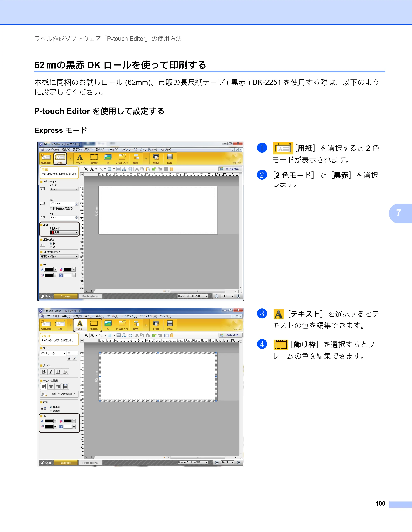Viewport: 412px width, 532px height.
Task: Toggle Underline (U) in the スタイル section
Action: 58,372
